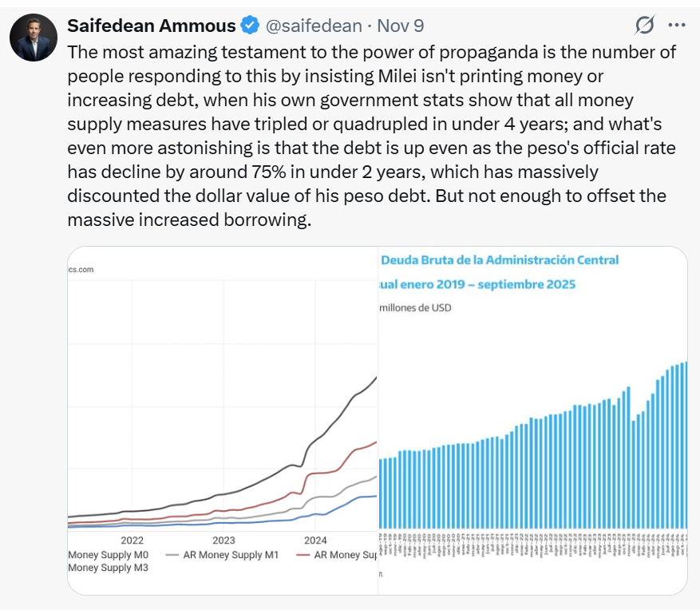Open the Grok actions icon

tap(644, 26)
